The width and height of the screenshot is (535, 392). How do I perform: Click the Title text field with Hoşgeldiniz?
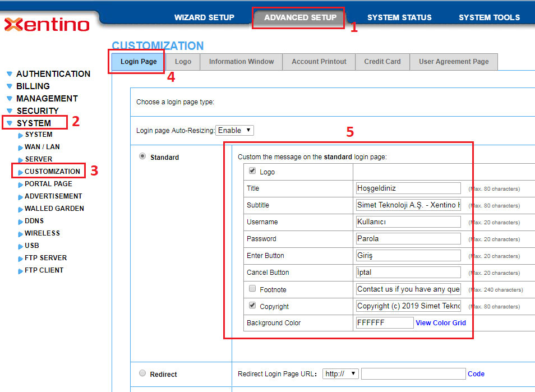point(408,188)
